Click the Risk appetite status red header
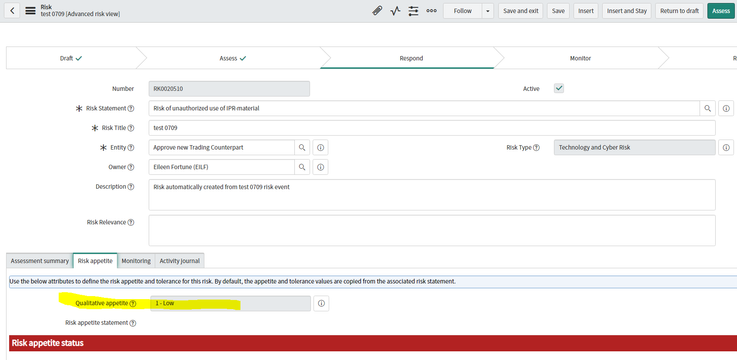Image resolution: width=737 pixels, height=360 pixels. (373, 343)
